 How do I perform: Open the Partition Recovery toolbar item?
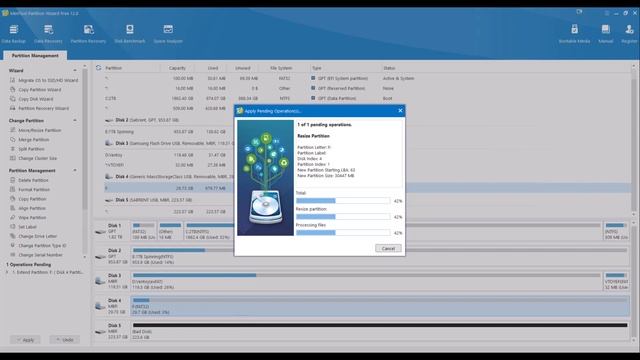(x=88, y=33)
